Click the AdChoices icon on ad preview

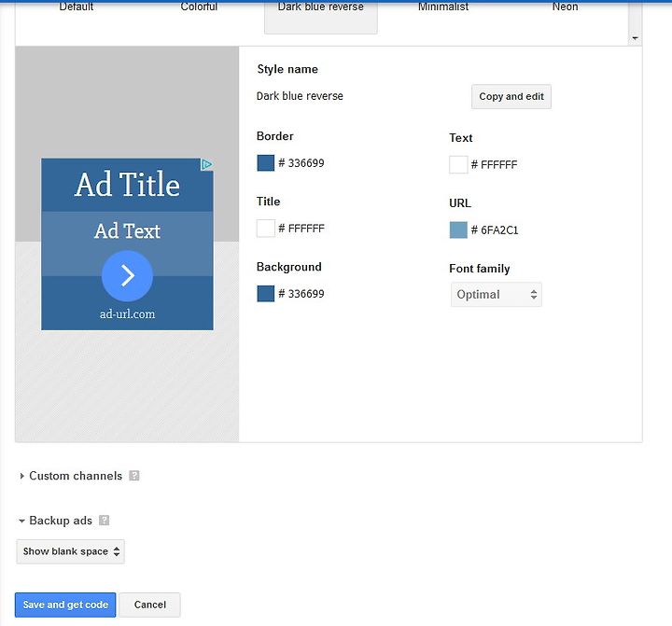click(x=206, y=164)
